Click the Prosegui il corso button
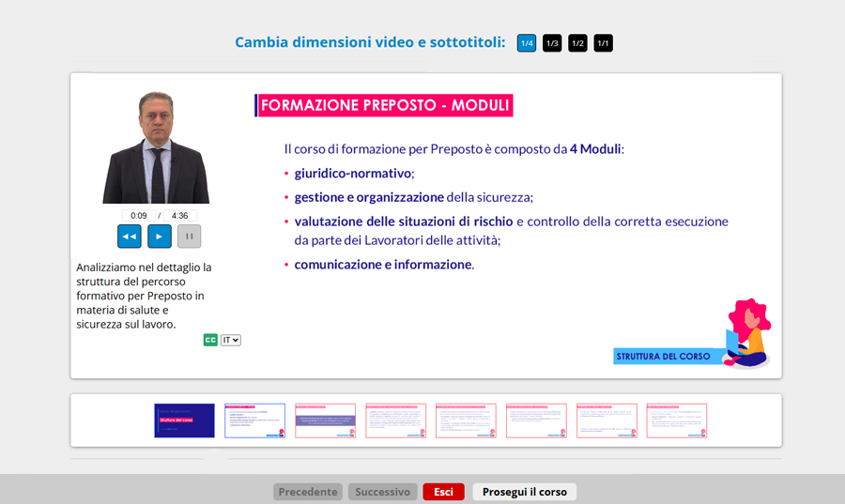 pos(524,492)
